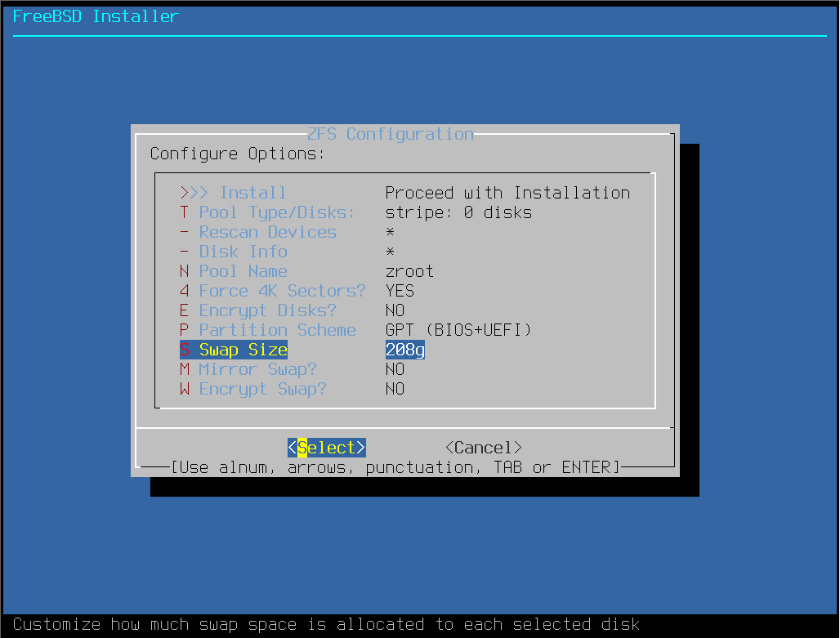Click the YES value for 4K Sectors
Screen dimensions: 840x638
[x=400, y=291]
